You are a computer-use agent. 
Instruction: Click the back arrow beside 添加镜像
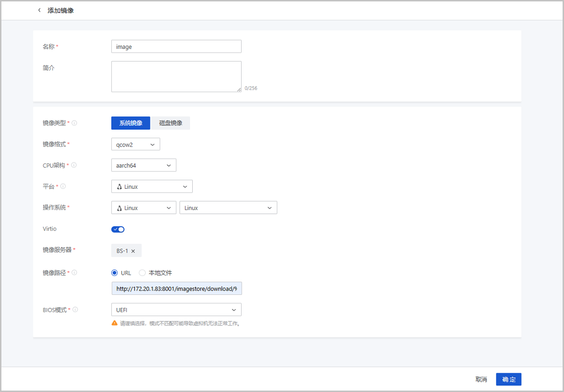[x=39, y=10]
